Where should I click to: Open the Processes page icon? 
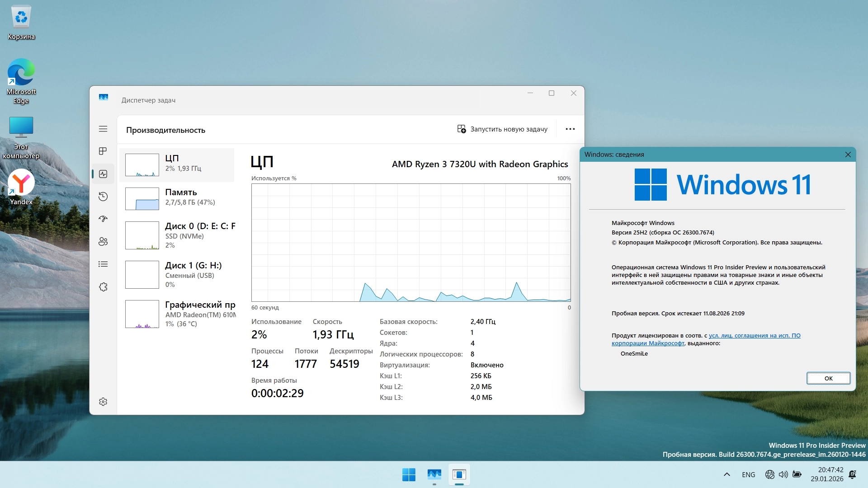(103, 151)
